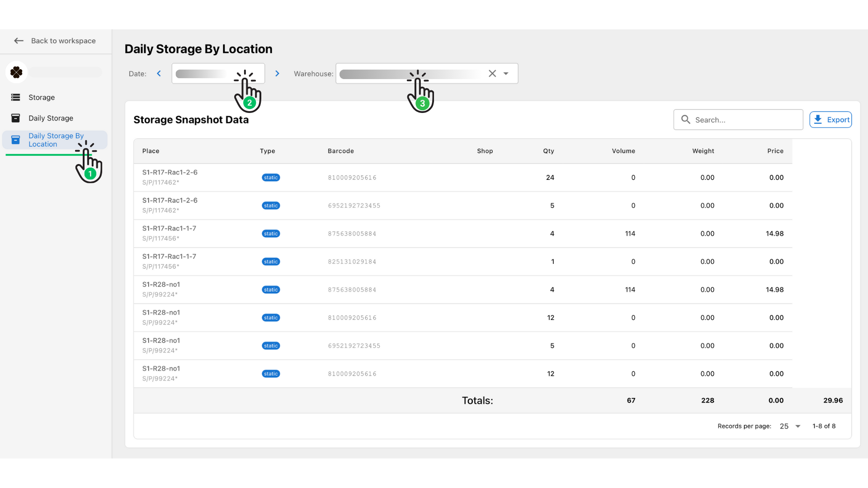This screenshot has height=488, width=868.
Task: Select Daily Storage By Location menu item
Action: point(57,140)
